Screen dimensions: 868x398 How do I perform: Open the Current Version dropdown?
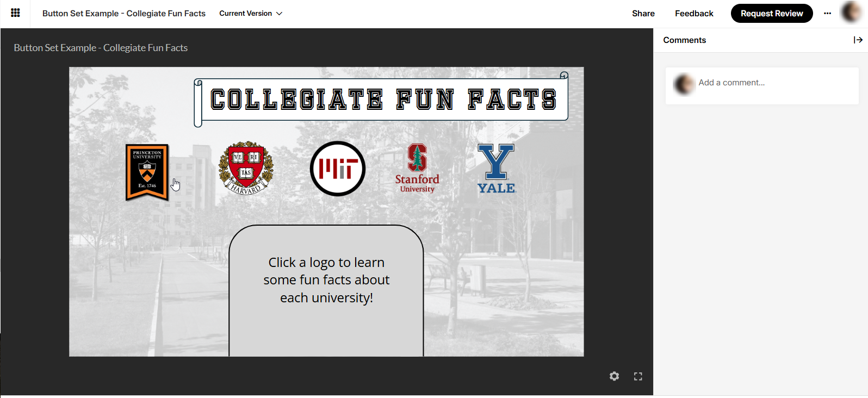coord(251,14)
